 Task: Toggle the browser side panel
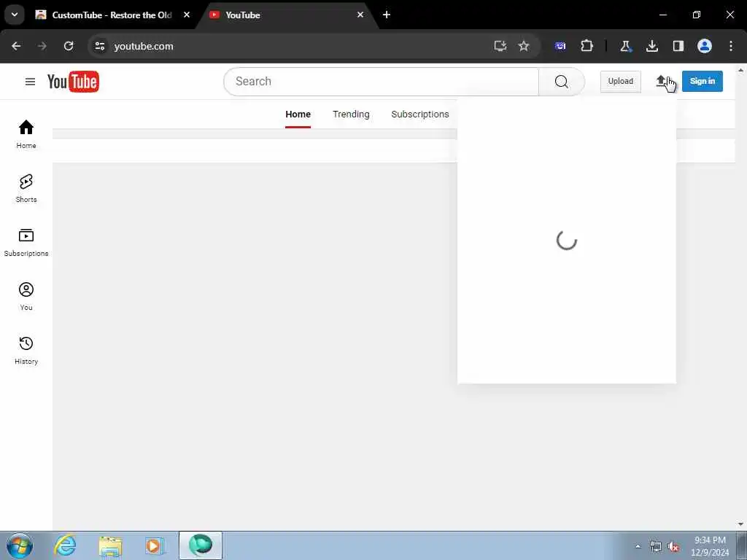pyautogui.click(x=678, y=46)
